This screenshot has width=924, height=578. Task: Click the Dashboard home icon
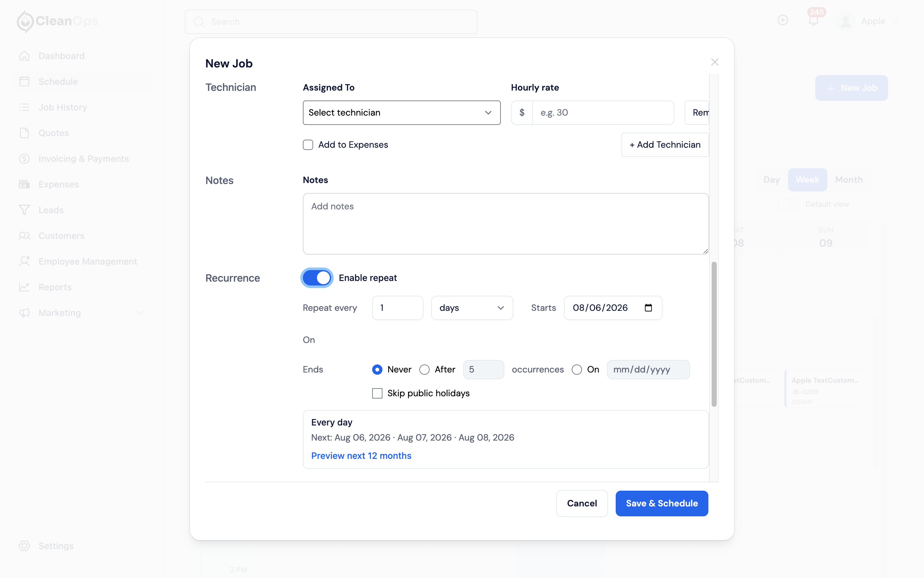pos(24,56)
